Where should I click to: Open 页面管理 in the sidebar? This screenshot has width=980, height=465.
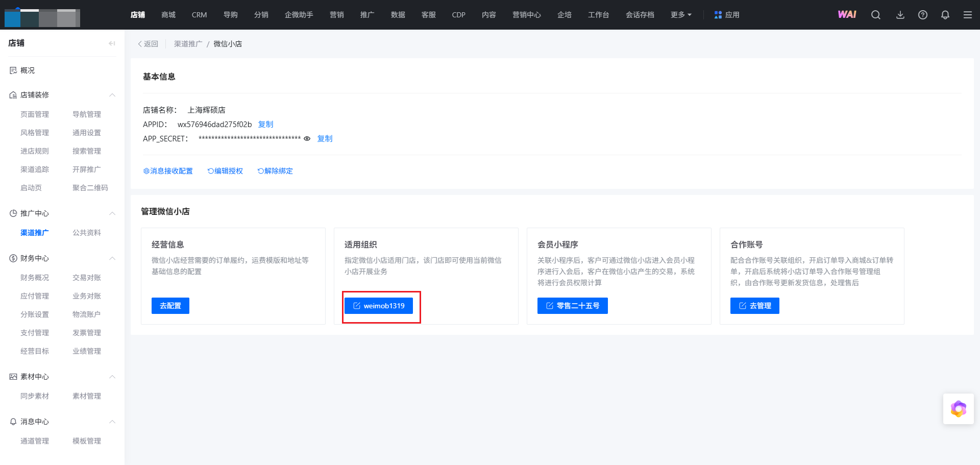click(x=35, y=114)
